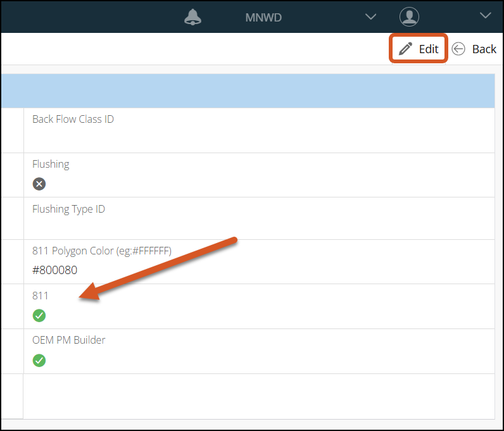Click the 811 field label
Image resolution: width=504 pixels, height=431 pixels.
point(40,296)
